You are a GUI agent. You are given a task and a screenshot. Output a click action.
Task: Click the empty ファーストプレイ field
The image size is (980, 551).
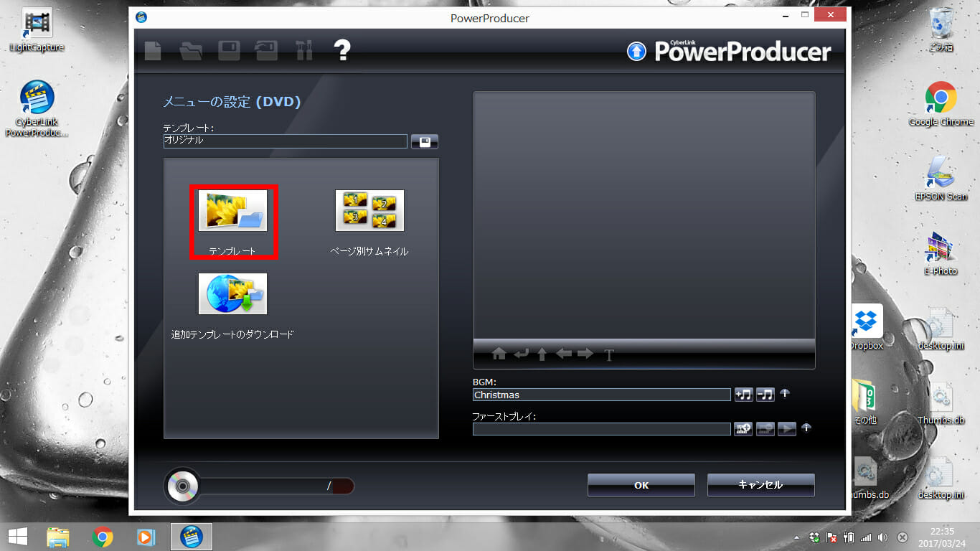tap(602, 429)
